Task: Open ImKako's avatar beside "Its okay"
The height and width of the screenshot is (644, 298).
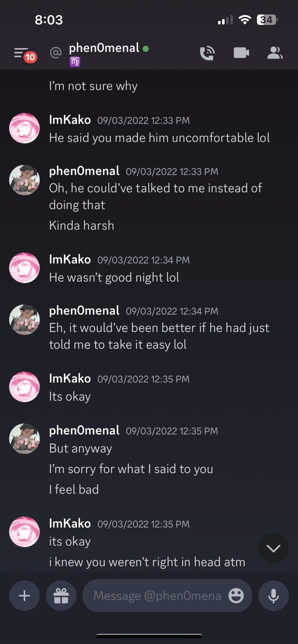Action: pos(24,387)
